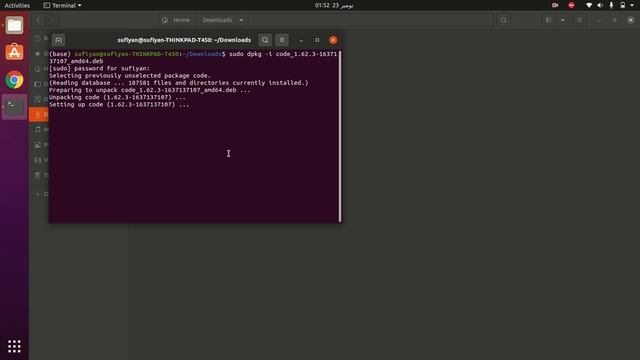Select Pictures in the Files sidebar
The height and width of the screenshot is (360, 640).
[40, 145]
